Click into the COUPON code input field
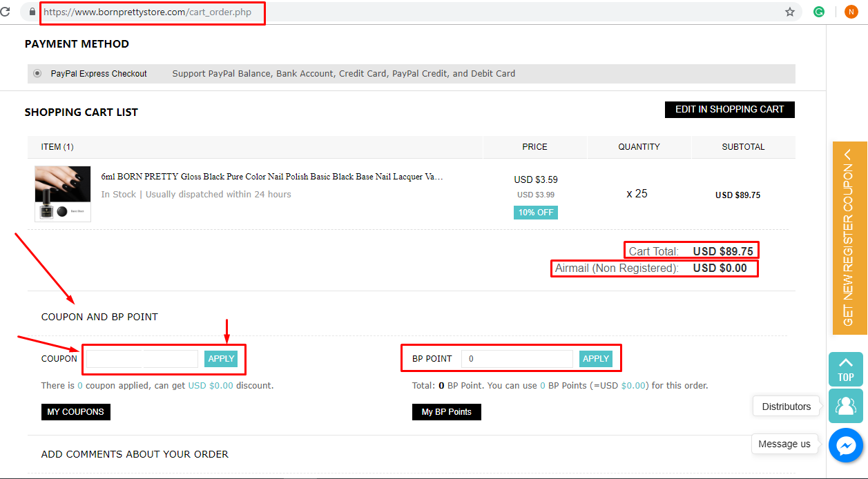This screenshot has width=868, height=479. [x=142, y=358]
